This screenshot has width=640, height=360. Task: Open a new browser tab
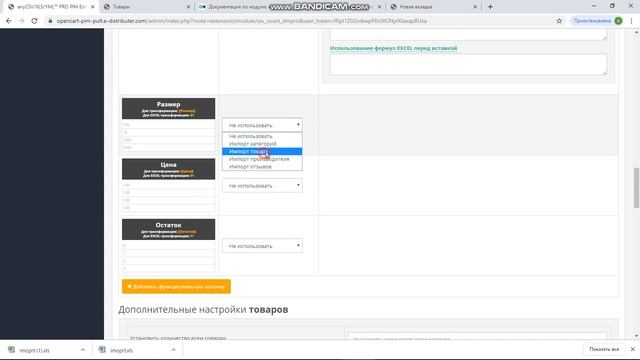pos(490,7)
